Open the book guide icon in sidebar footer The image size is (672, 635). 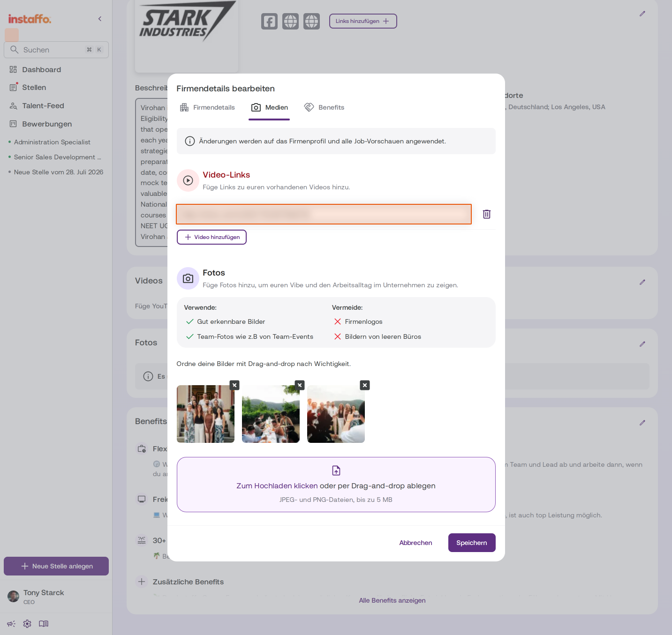click(44, 624)
